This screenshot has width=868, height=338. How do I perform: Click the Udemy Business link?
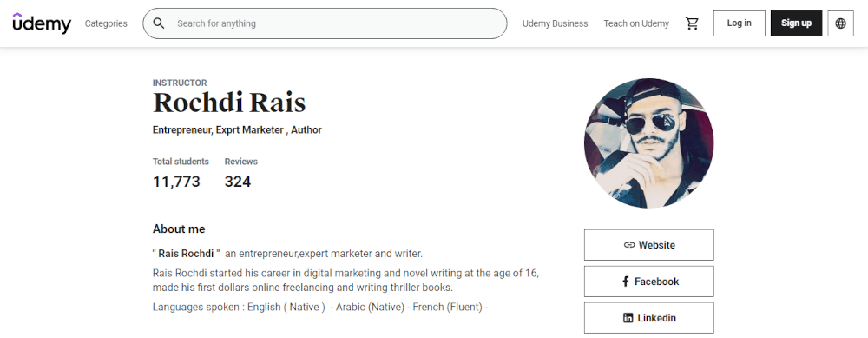click(556, 23)
